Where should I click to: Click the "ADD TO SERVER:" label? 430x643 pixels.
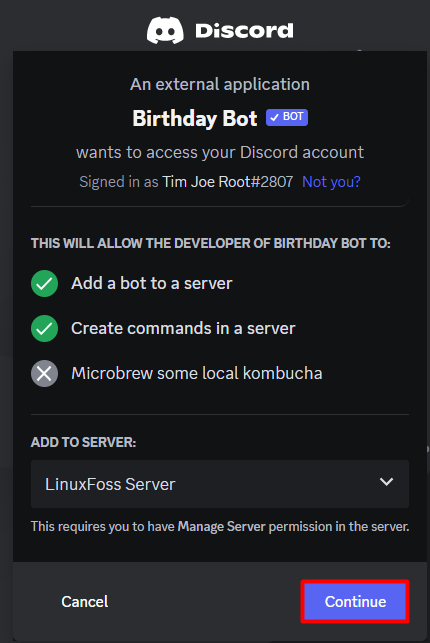(x=83, y=442)
